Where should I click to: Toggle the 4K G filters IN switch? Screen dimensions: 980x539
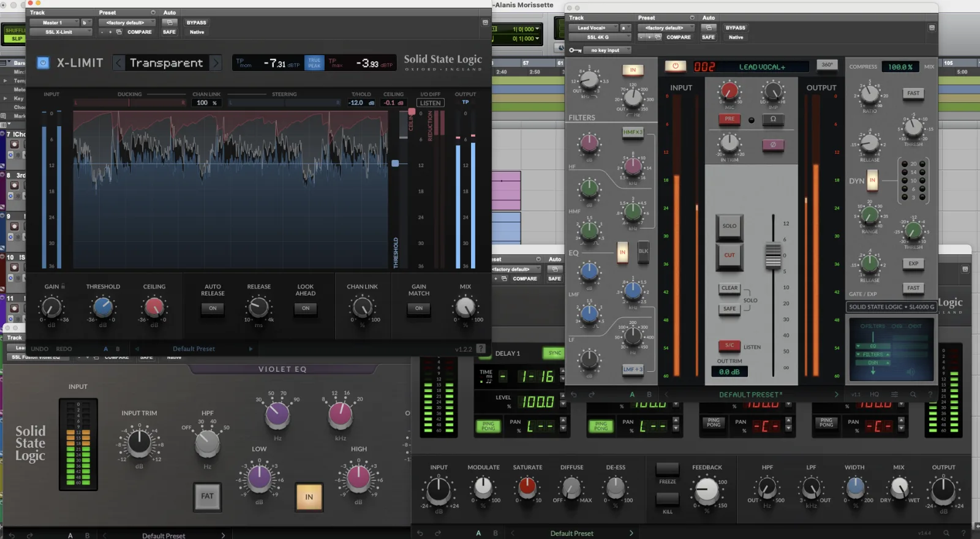coord(633,70)
